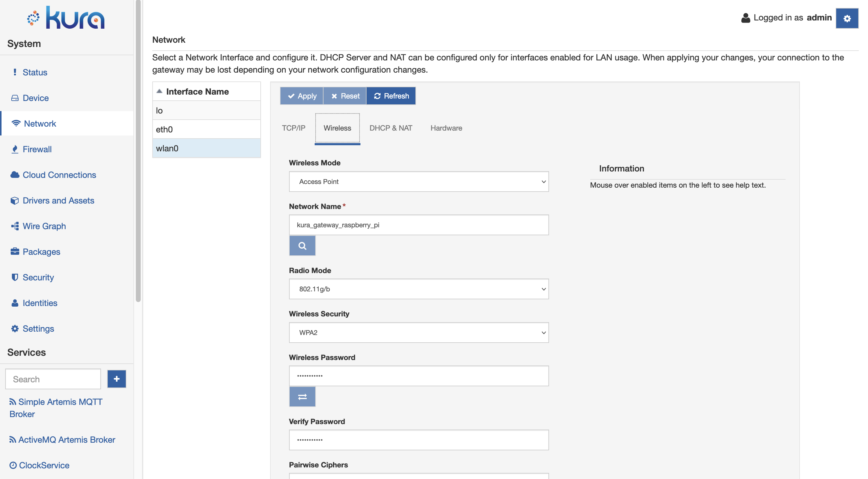Click the Reset button

345,95
